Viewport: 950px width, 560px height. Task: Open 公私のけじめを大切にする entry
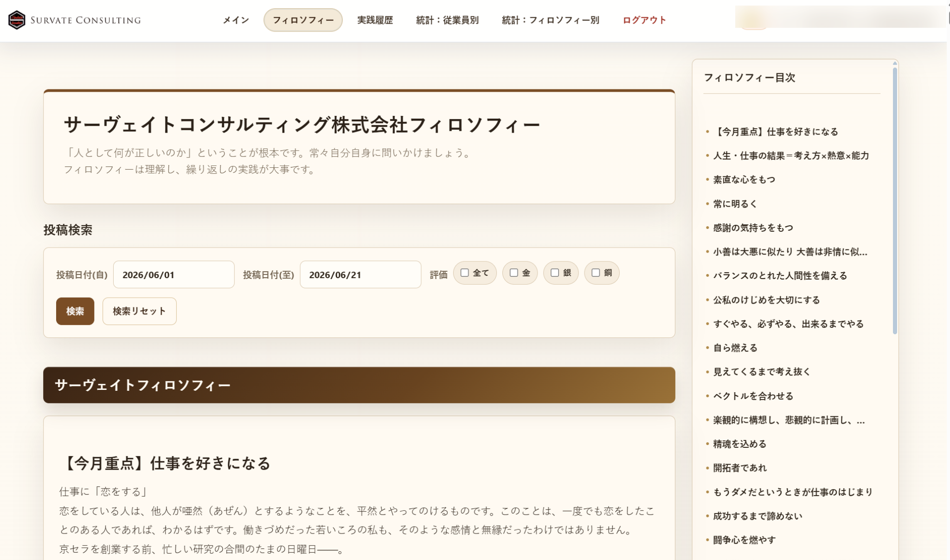tap(767, 300)
